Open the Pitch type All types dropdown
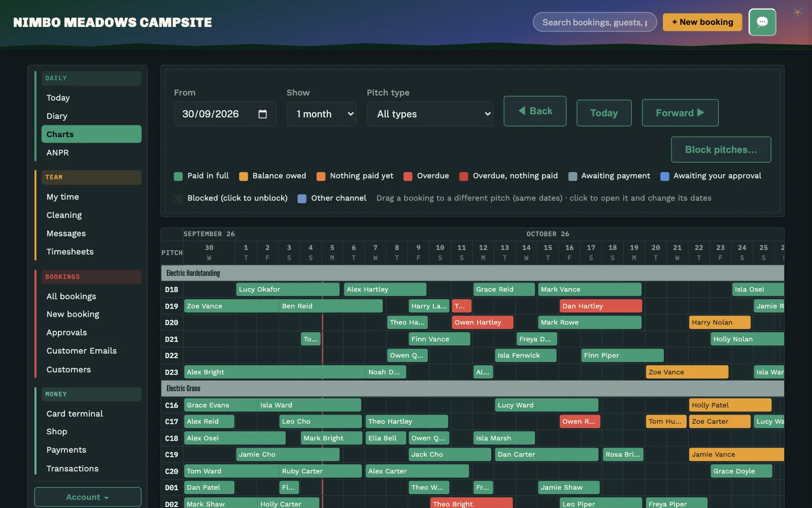Viewport: 812px width, 508px height. [430, 114]
